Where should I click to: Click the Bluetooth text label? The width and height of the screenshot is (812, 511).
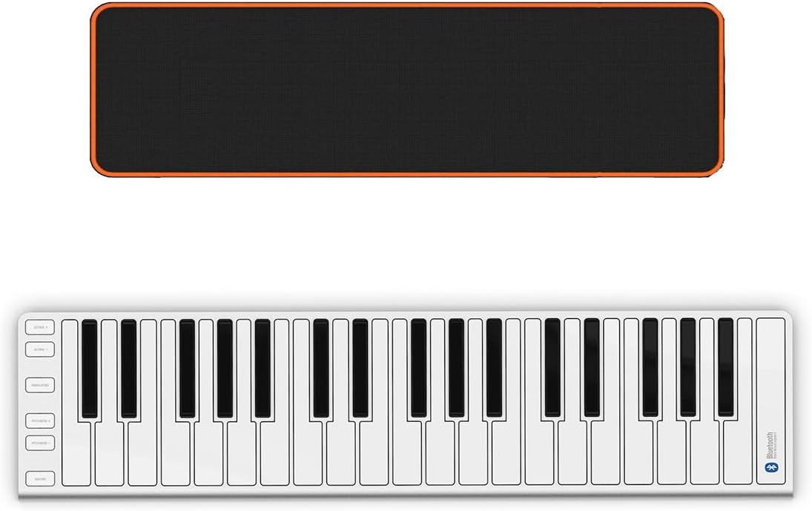coord(770,445)
